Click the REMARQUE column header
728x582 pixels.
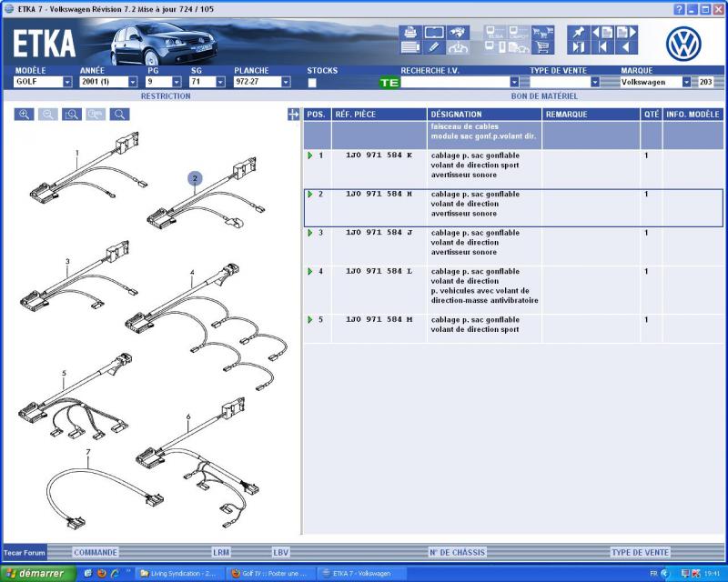click(591, 115)
